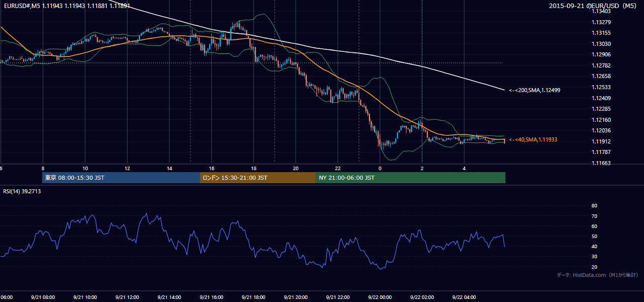The image size is (644, 302).
Task: Click the 9/21 16:00 bottom time label
Action: 211,297
